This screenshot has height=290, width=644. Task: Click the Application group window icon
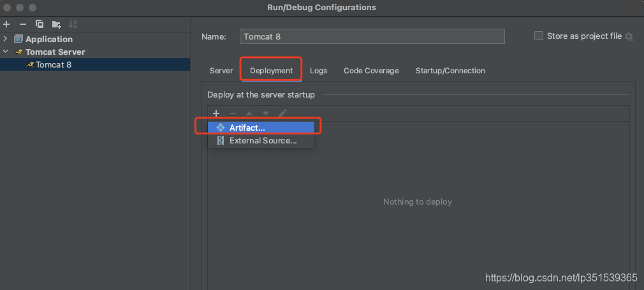pos(18,39)
